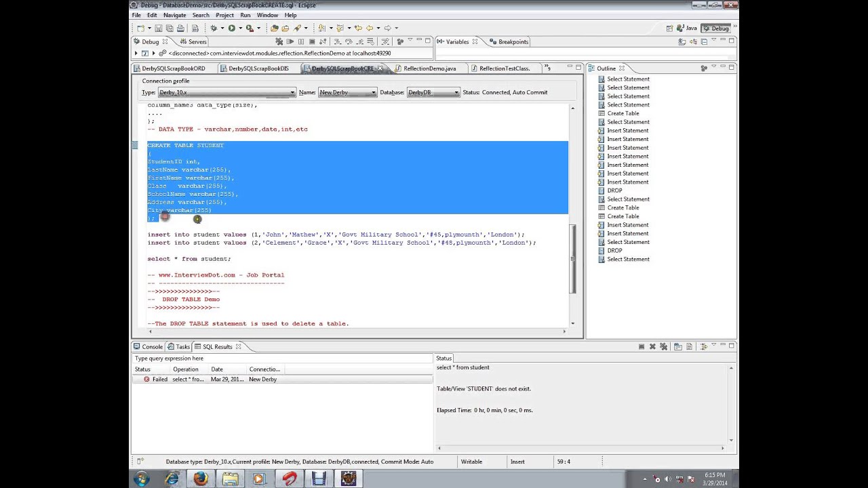Click the Suspend icon in Debug view
This screenshot has height=488, width=868.
point(301,42)
